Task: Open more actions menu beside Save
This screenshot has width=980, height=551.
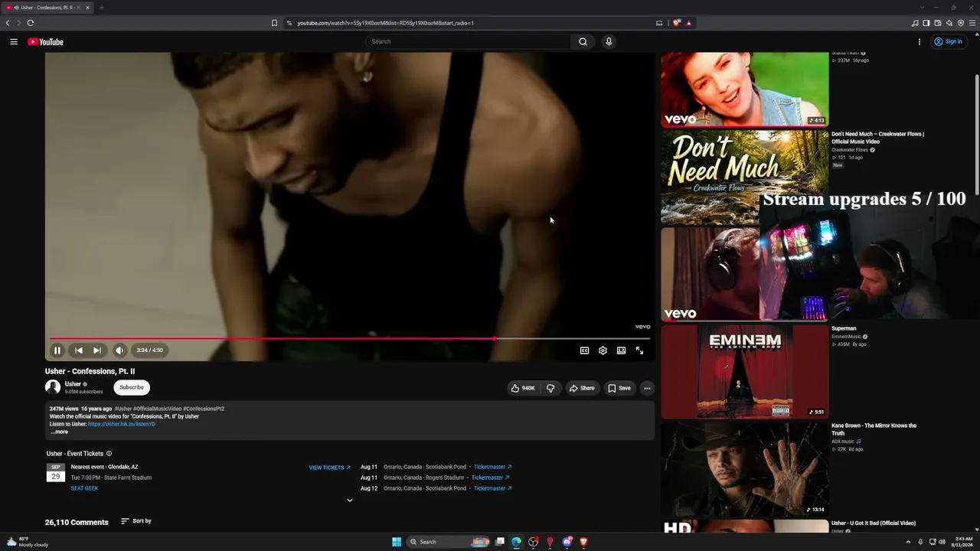Action: coord(647,388)
